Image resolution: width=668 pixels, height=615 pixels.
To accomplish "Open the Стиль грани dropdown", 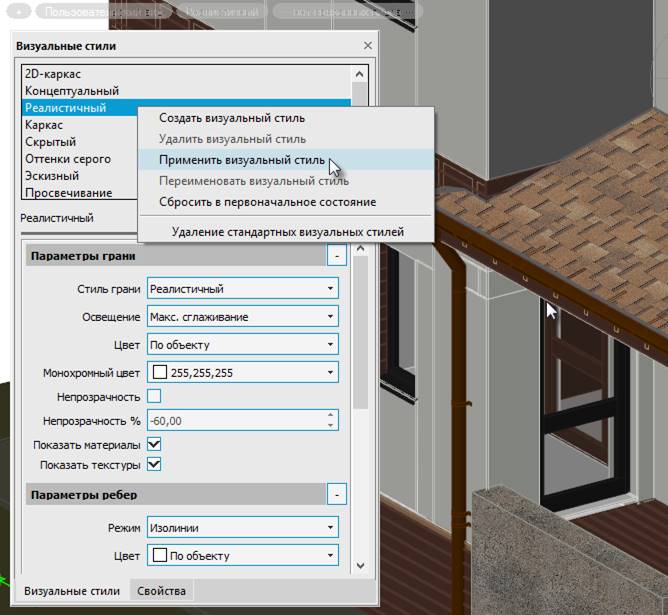I will coord(243,288).
